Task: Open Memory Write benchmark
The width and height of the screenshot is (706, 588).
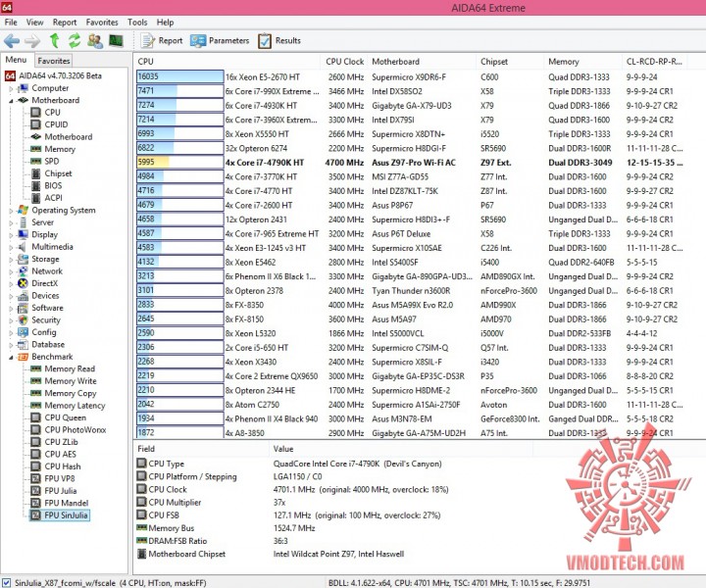Action: (x=71, y=381)
